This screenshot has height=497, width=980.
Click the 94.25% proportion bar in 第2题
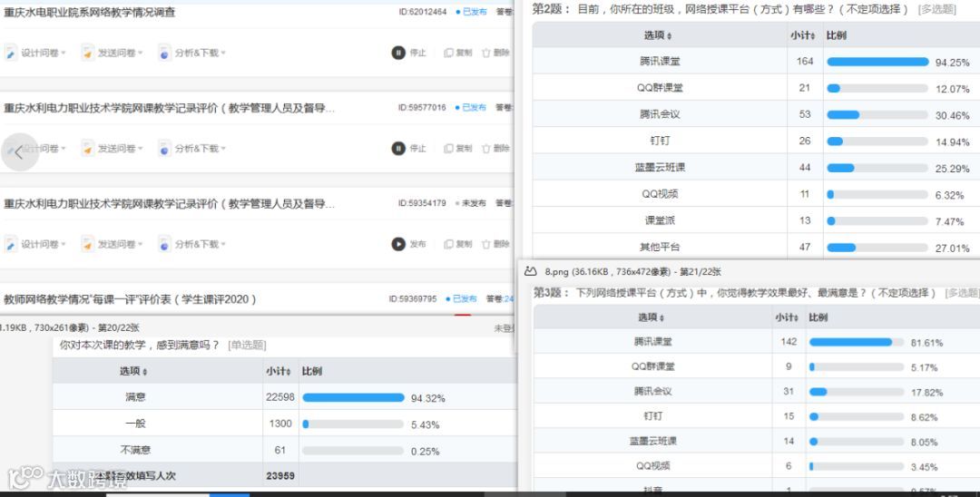(877, 62)
